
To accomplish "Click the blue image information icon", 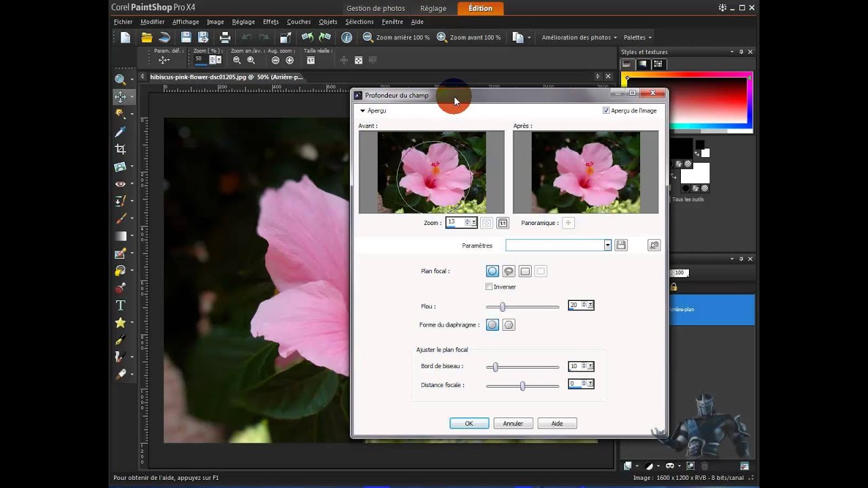I will 347,38.
